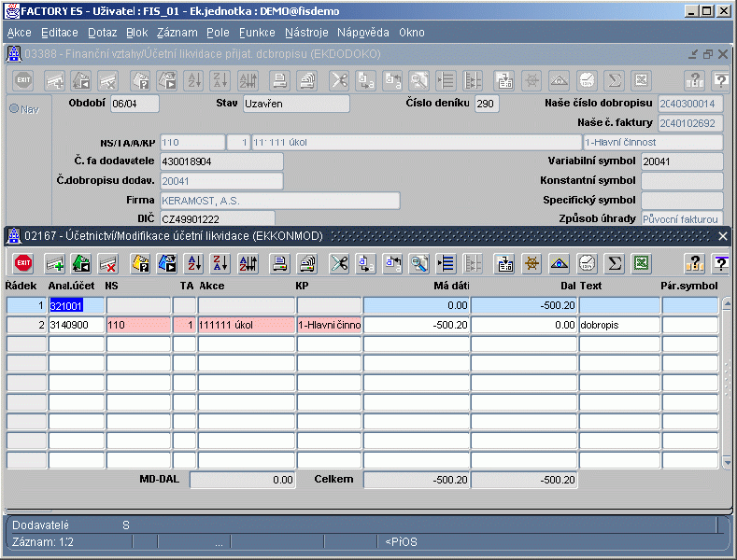Close the EKKONMOD modification window
Image resolution: width=737 pixels, height=560 pixels.
point(723,236)
